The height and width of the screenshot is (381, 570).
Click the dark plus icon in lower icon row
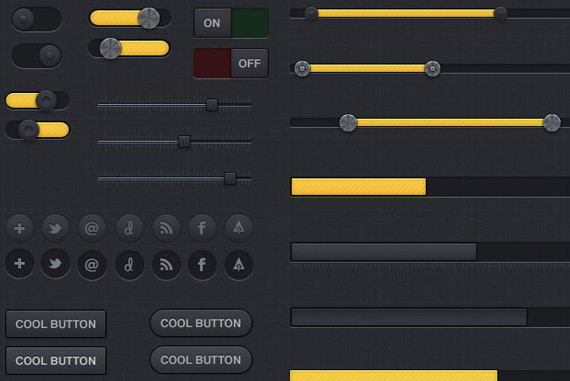20,264
